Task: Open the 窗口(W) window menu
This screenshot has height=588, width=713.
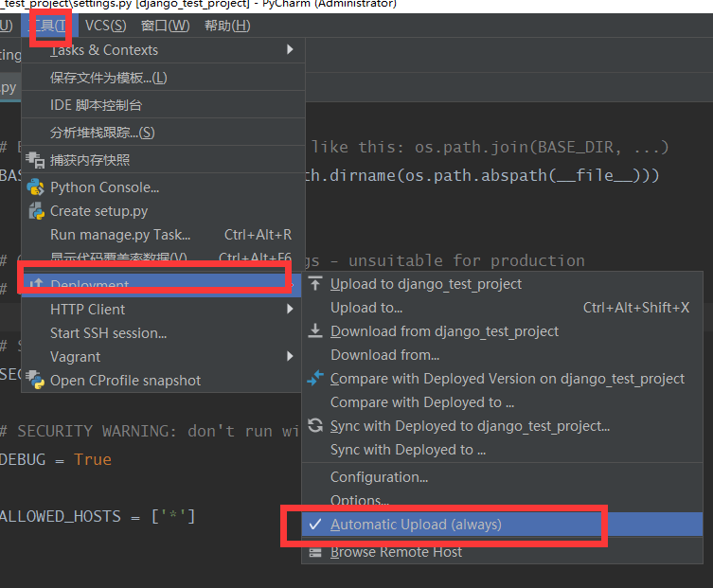Action: click(165, 25)
